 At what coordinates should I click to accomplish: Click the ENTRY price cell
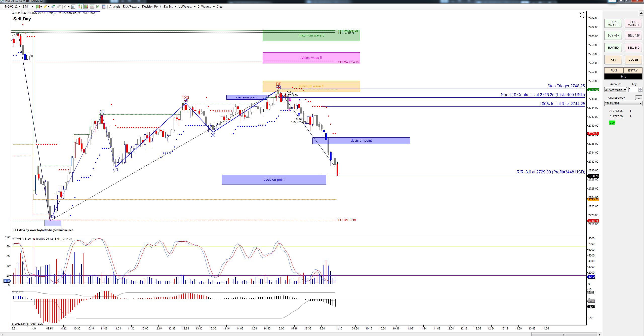click(633, 70)
